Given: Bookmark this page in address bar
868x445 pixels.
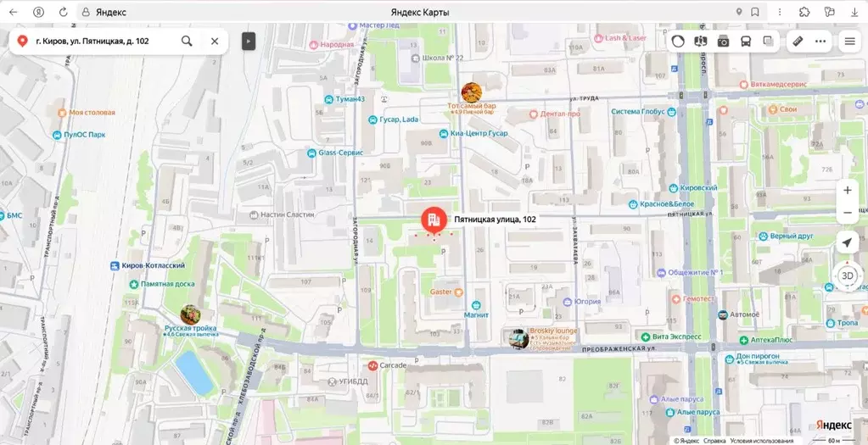Looking at the screenshot, I should 755,12.
